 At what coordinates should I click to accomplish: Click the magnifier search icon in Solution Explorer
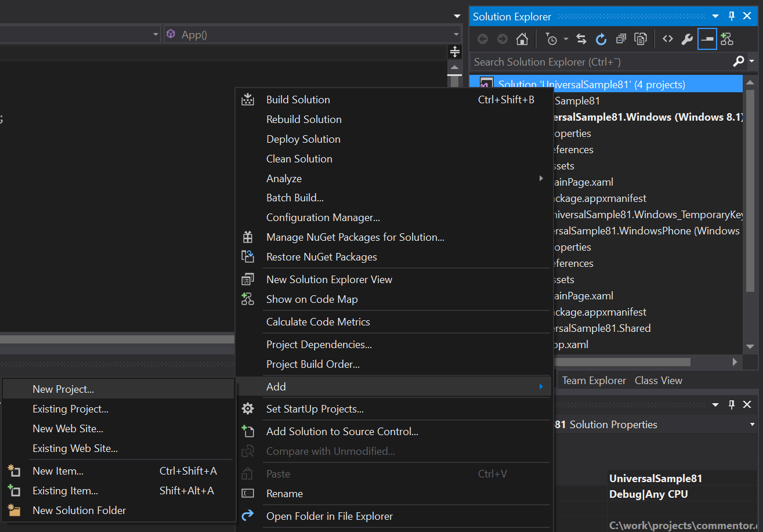pos(739,61)
